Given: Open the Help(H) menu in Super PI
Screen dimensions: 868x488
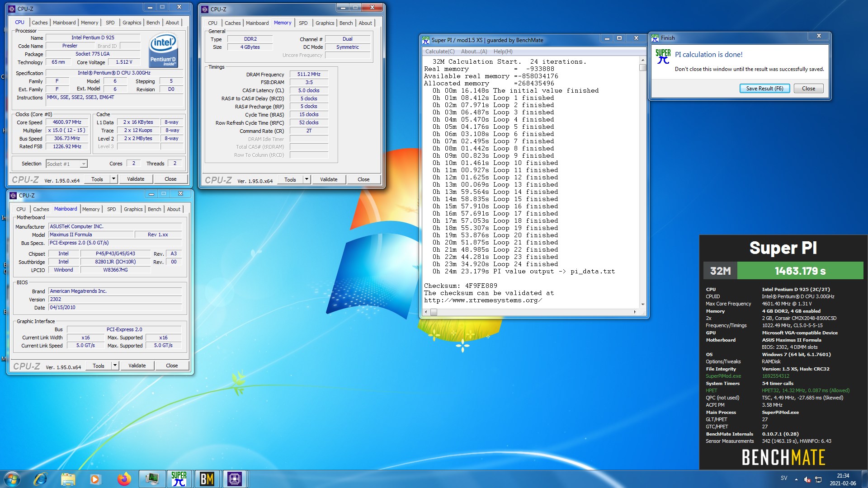Looking at the screenshot, I should point(503,52).
